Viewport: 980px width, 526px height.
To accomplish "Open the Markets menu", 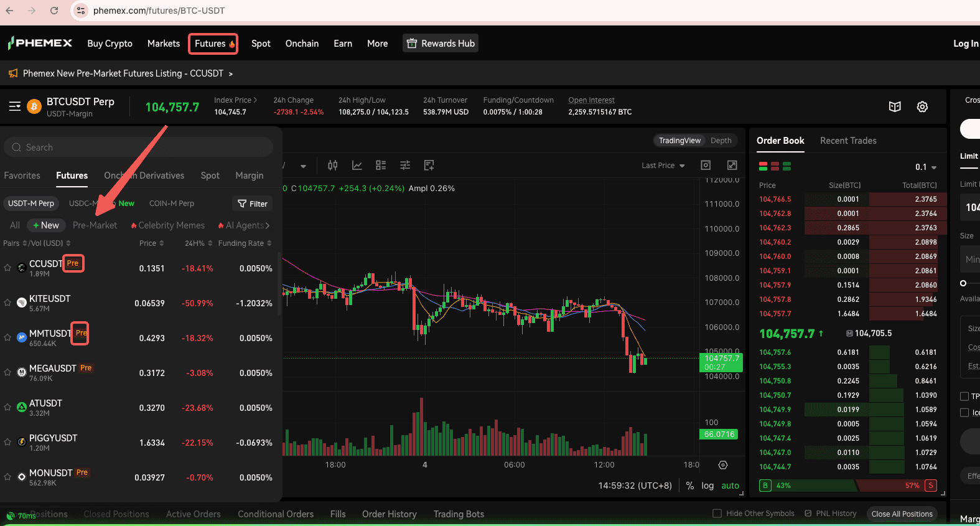I will coord(164,44).
